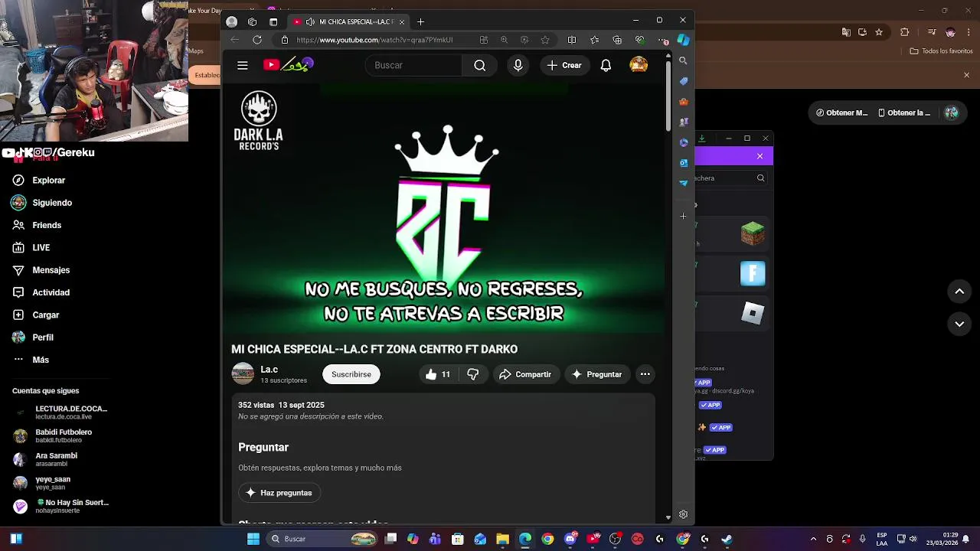Go back in Edge browser
This screenshot has width=980, height=551.
point(235,40)
